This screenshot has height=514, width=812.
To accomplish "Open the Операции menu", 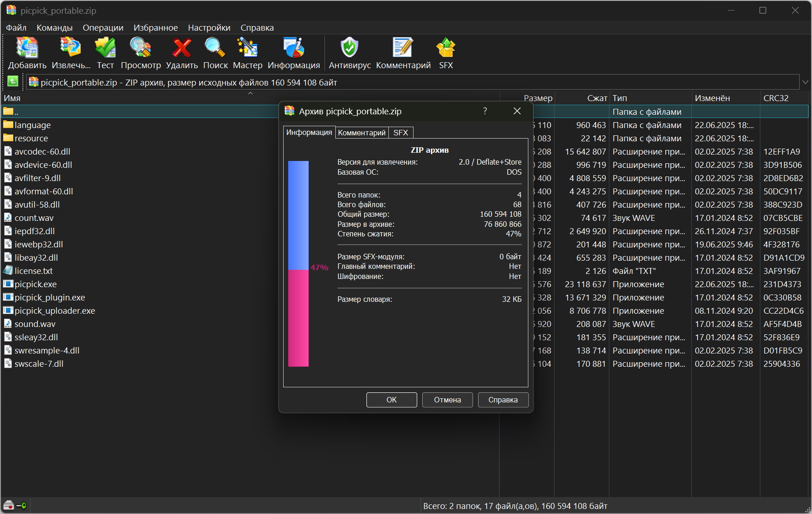I will 103,27.
